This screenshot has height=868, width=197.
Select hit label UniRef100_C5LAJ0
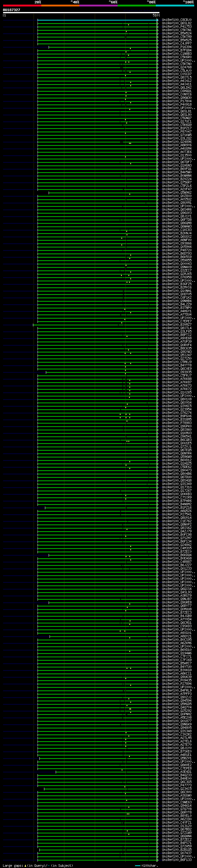(x=177, y=71)
